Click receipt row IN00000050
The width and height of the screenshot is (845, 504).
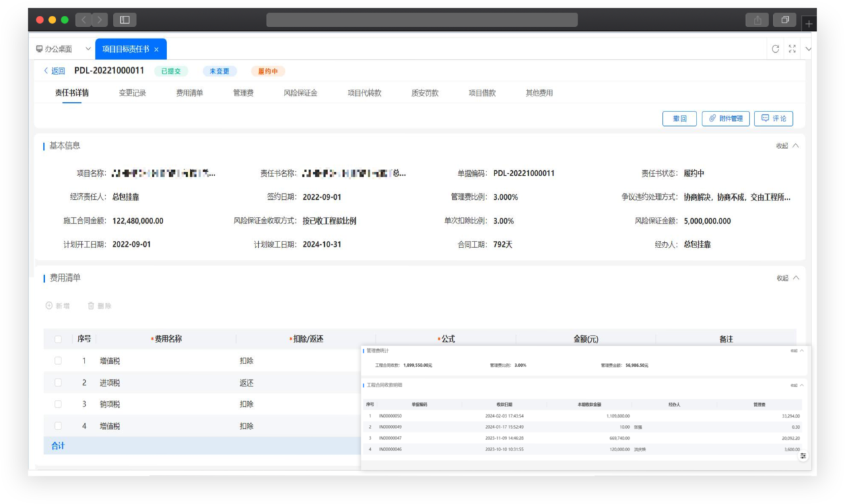(x=583, y=416)
